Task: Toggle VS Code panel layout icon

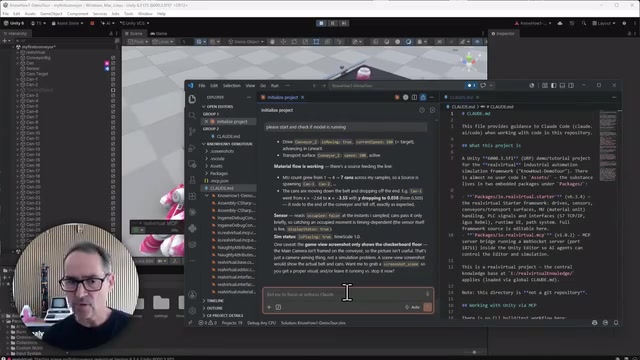Action: point(562,85)
